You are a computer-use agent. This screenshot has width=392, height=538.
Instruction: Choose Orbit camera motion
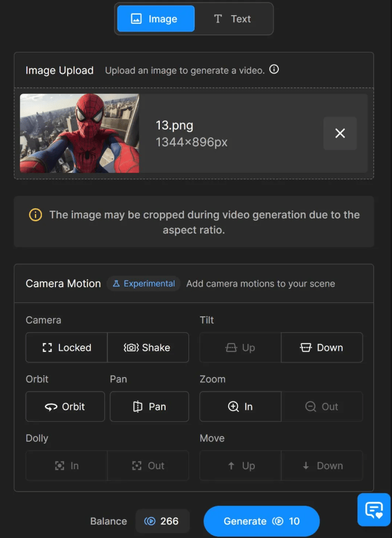[x=65, y=407]
